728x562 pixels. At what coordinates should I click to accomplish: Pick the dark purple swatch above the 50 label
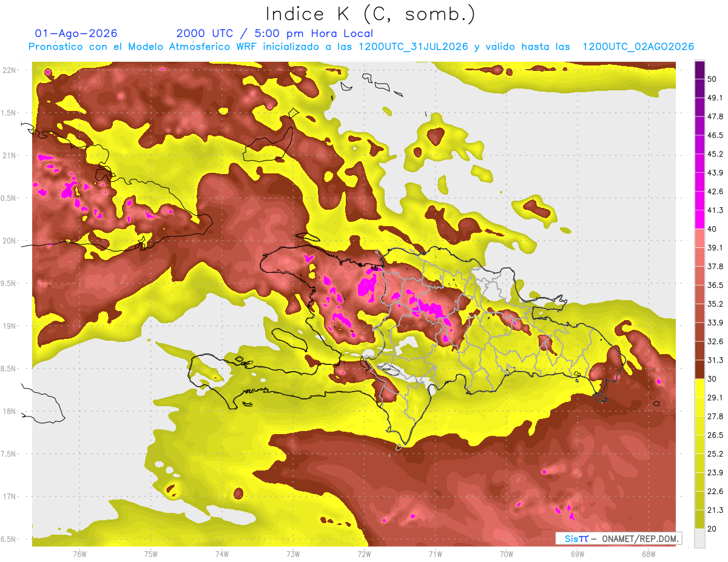[699, 70]
